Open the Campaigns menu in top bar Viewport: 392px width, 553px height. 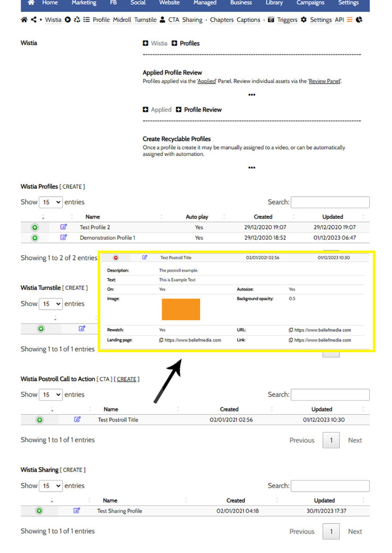[x=310, y=3]
